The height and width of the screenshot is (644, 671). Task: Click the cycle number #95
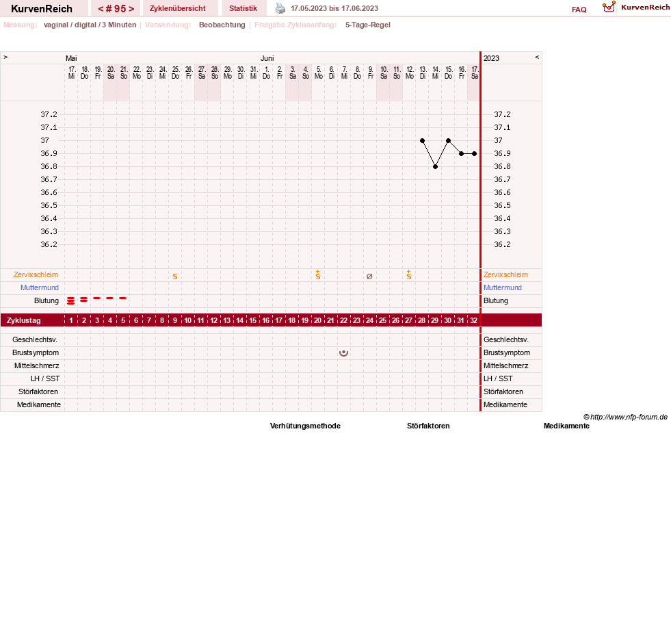click(x=116, y=9)
